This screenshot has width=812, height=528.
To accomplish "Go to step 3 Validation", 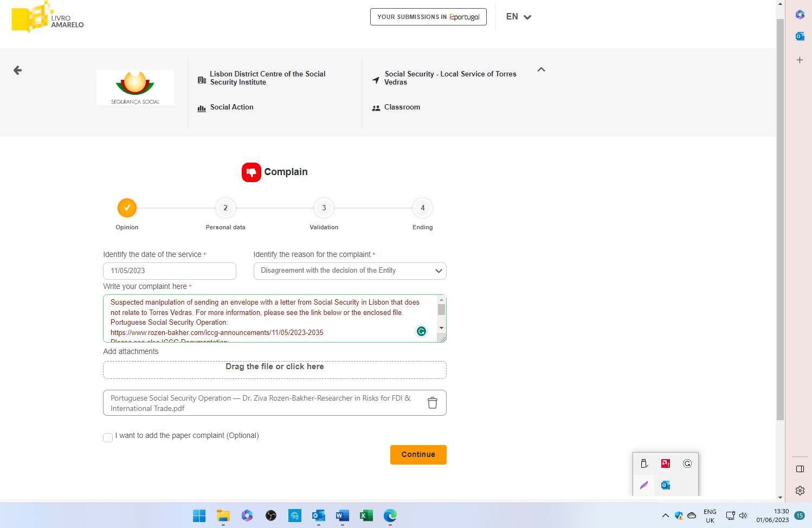I will 324,208.
